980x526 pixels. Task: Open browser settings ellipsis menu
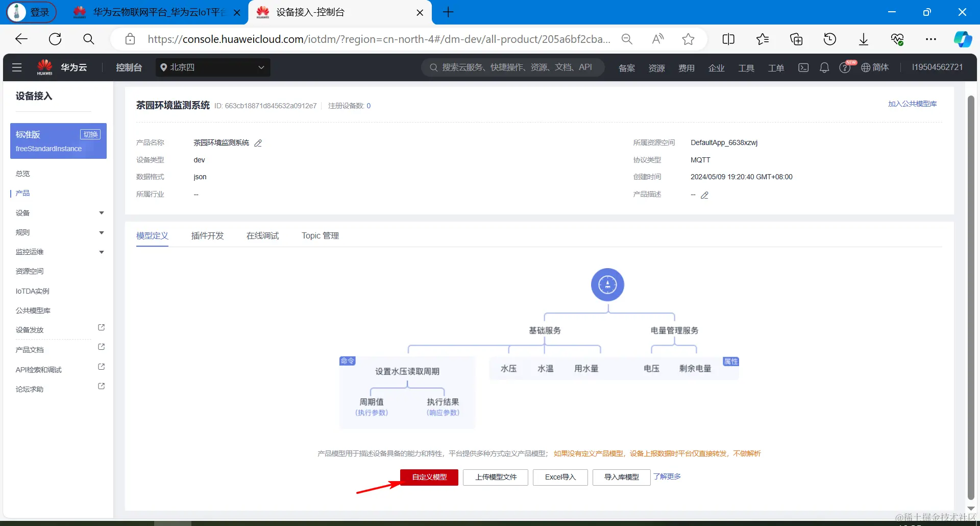[x=931, y=39]
